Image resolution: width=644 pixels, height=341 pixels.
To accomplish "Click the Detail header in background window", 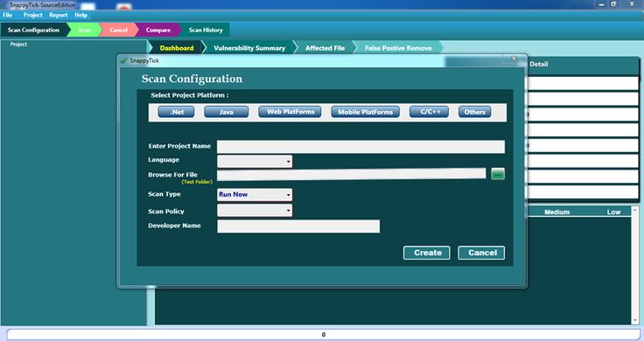I will tap(539, 64).
